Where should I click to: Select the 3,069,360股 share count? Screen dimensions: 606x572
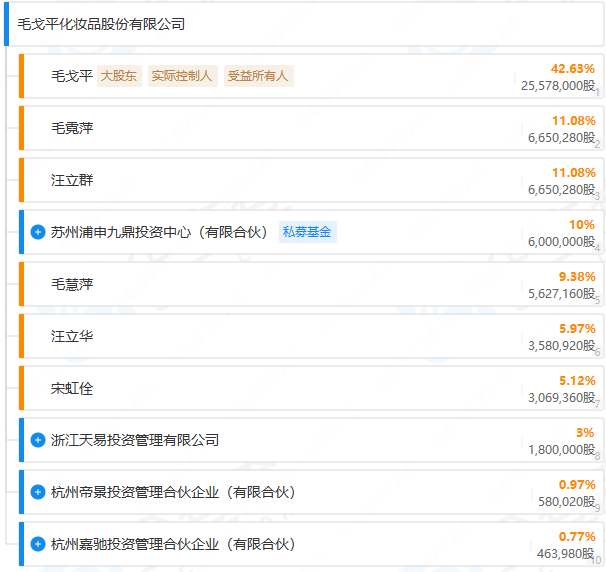click(x=562, y=398)
